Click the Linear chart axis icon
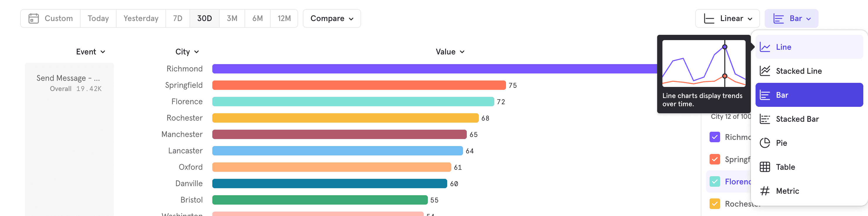This screenshot has width=868, height=216. (710, 18)
